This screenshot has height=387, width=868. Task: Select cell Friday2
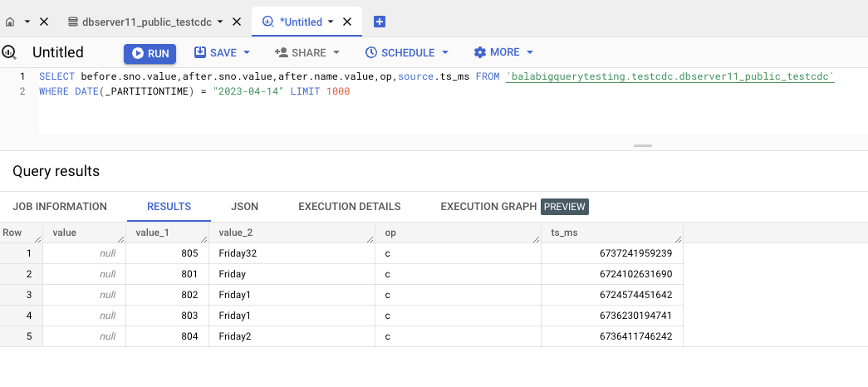click(292, 336)
